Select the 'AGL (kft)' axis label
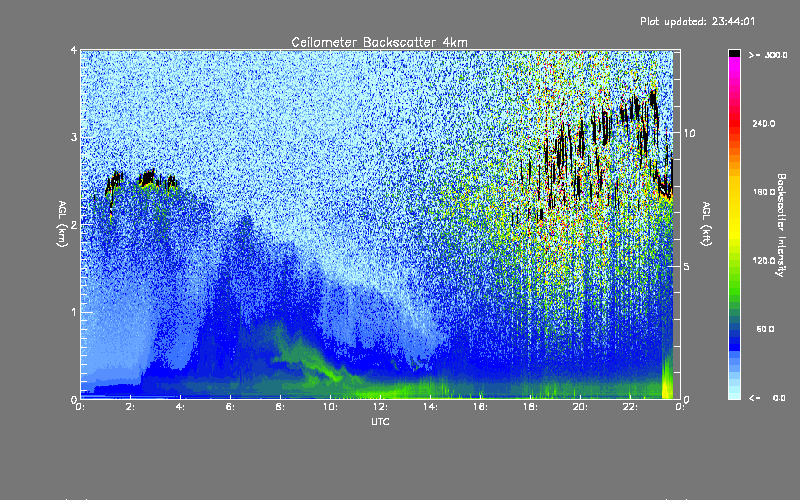 (x=706, y=224)
